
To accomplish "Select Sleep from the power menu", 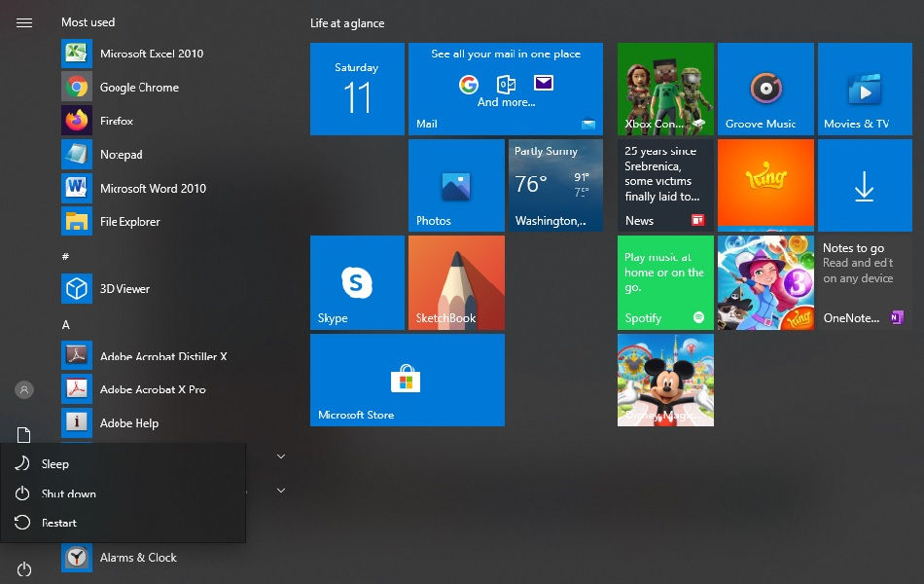I will [x=123, y=463].
